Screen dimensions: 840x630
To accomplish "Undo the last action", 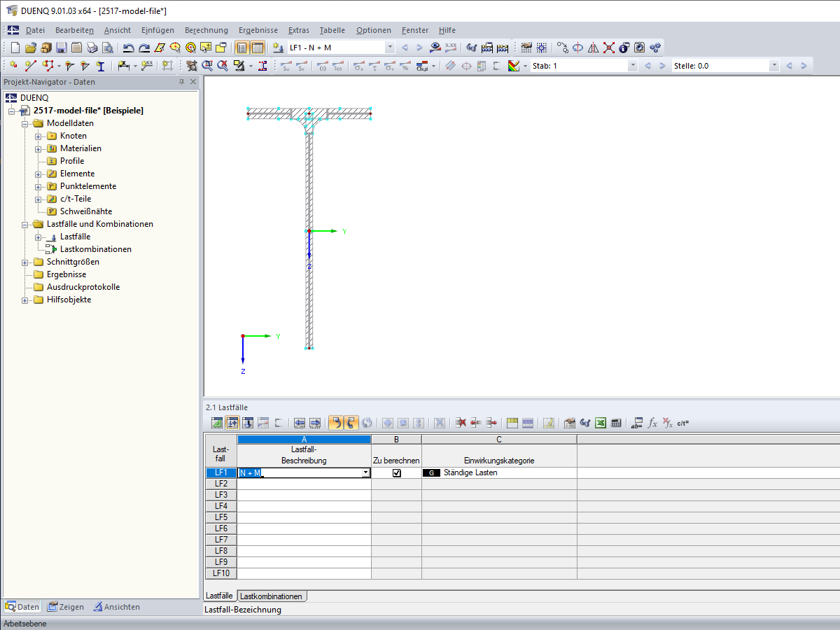I will coord(128,48).
